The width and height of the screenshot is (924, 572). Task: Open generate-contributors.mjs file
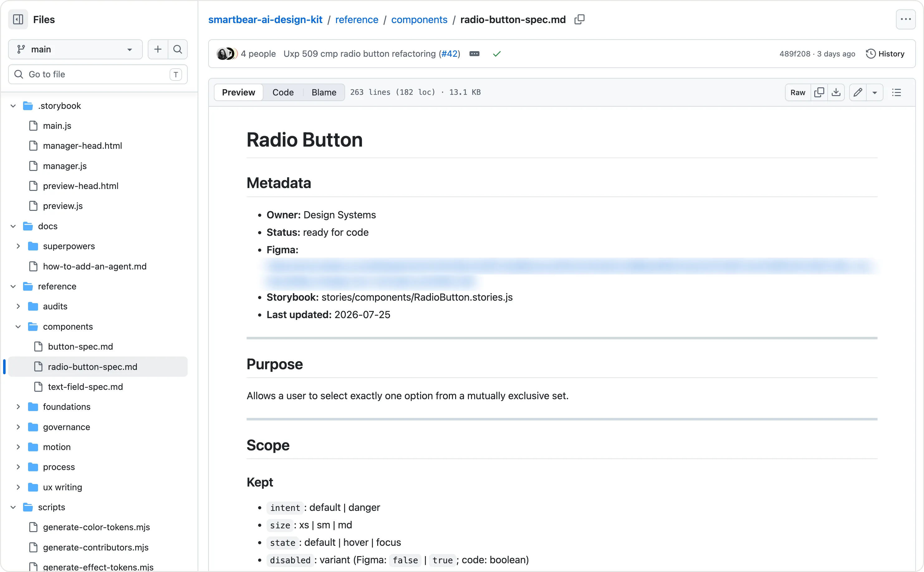95,547
